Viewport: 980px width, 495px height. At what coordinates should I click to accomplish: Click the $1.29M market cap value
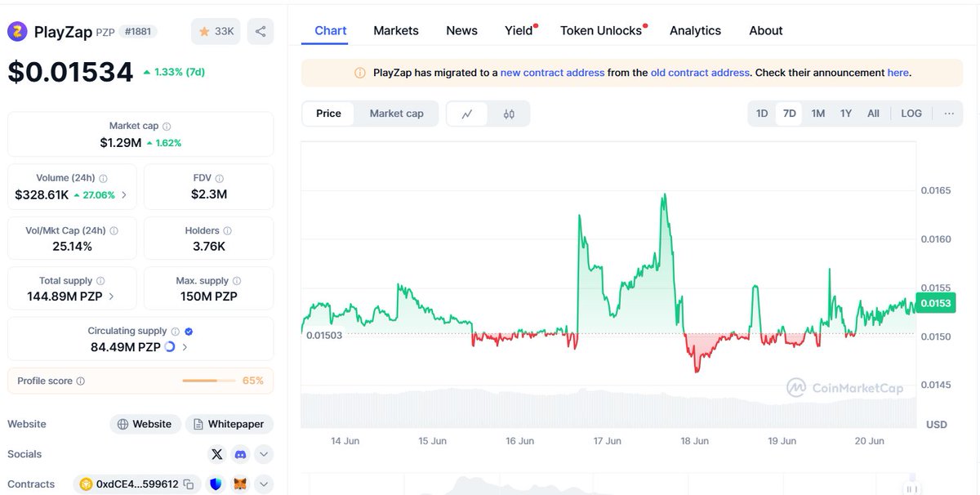[x=121, y=143]
